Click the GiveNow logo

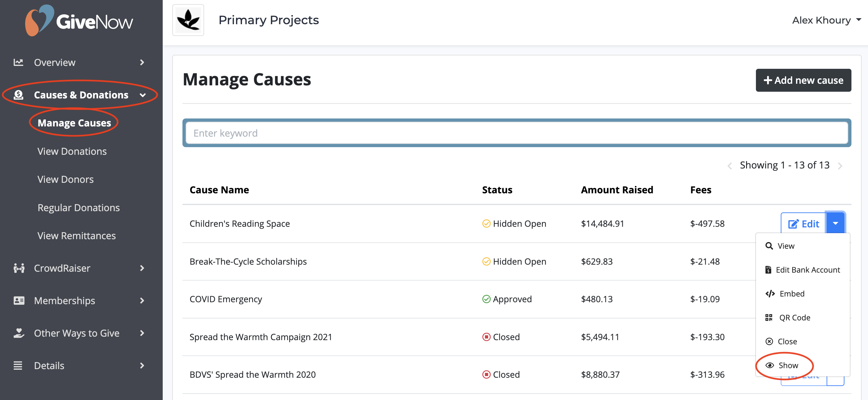coord(79,21)
